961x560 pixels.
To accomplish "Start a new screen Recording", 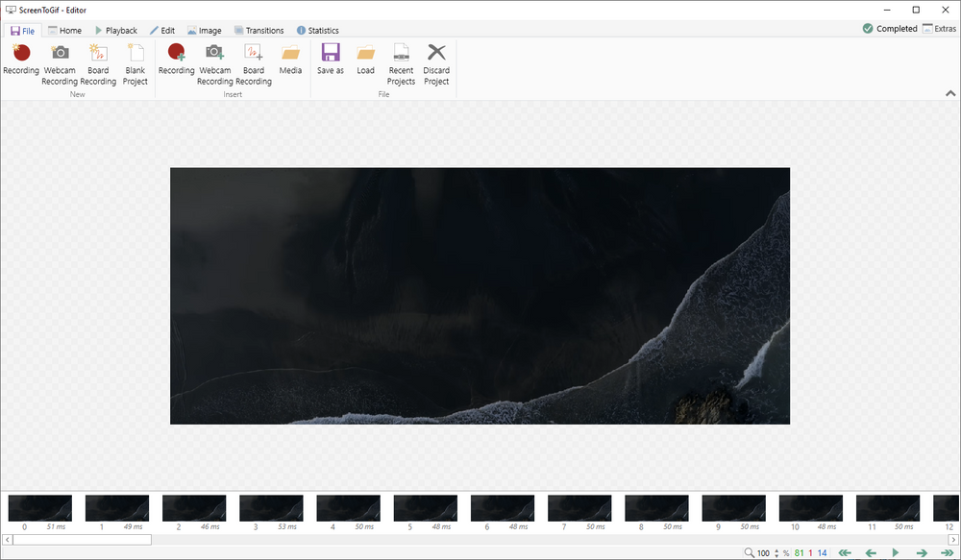I will [x=20, y=64].
